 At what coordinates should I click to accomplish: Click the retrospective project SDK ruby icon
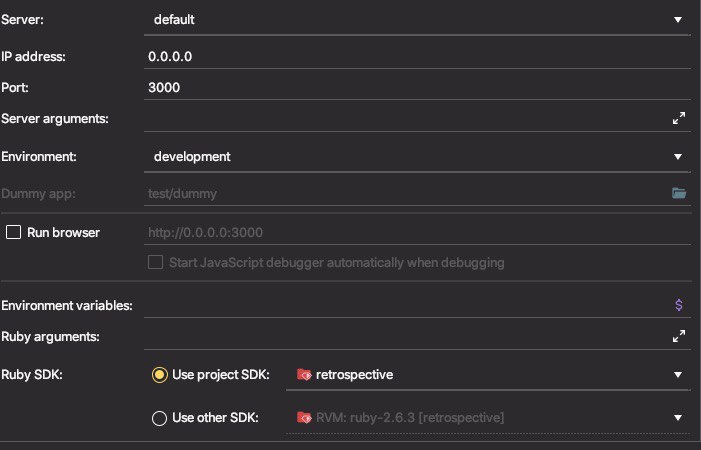coord(304,374)
